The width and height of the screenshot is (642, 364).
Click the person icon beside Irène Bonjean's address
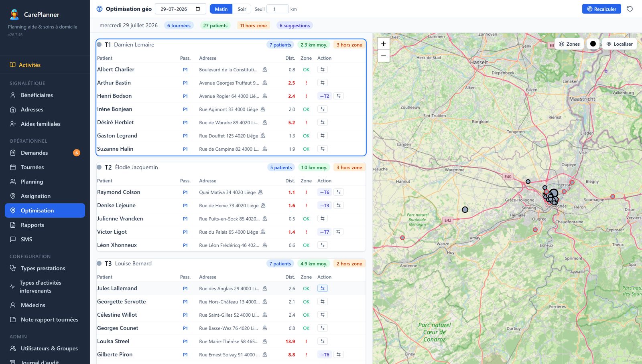pyautogui.click(x=263, y=109)
